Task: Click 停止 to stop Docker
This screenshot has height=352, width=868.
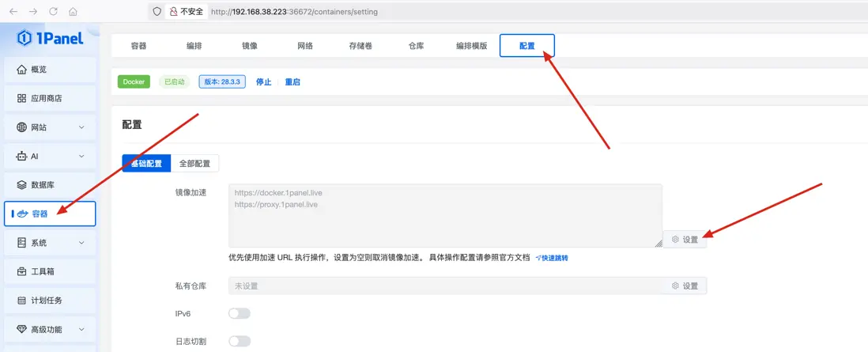Action: pyautogui.click(x=263, y=82)
